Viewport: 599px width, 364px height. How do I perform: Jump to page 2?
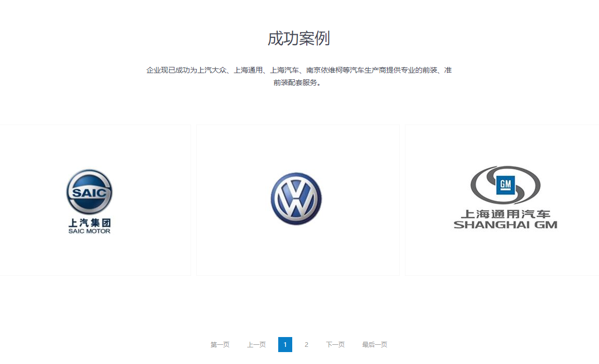click(x=306, y=344)
